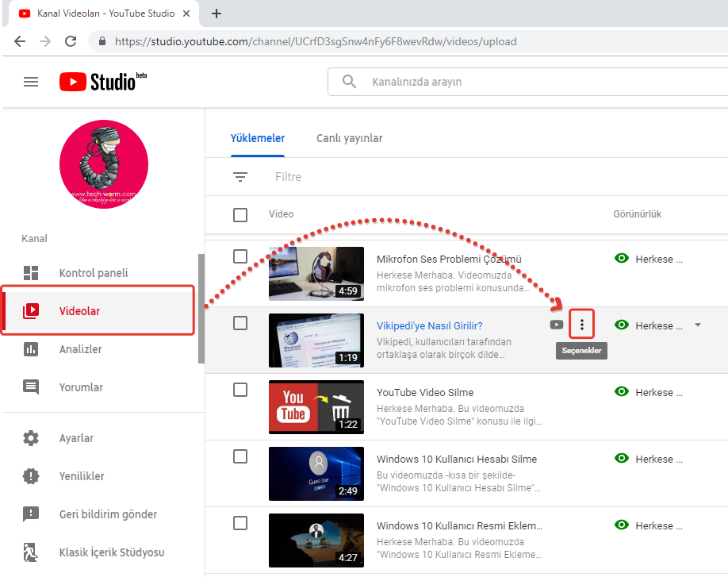Viewport: 728px width, 577px height.
Task: Open Analizler in the sidebar
Action: click(81, 349)
